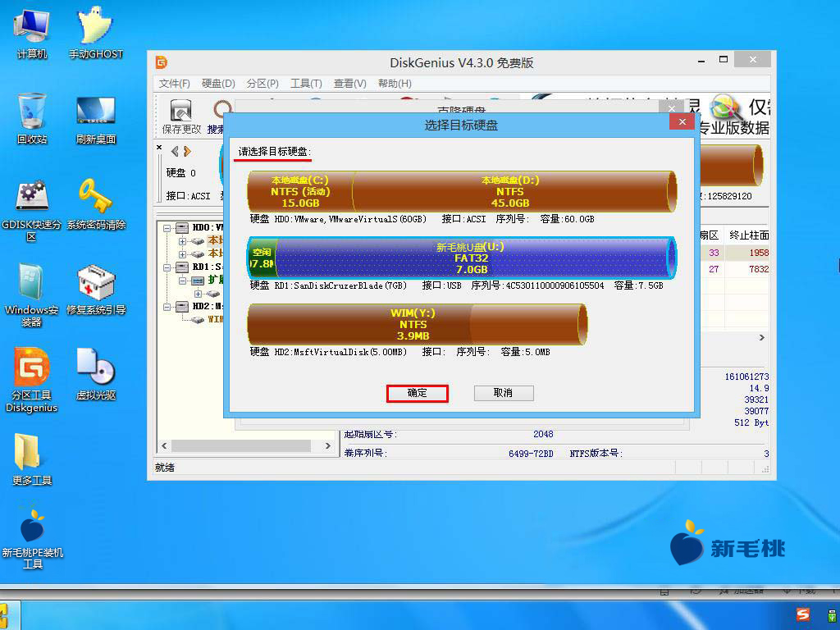Collapse the 扩展 partition tree node under RD1
Viewport: 840px width, 630px height.
point(183,281)
